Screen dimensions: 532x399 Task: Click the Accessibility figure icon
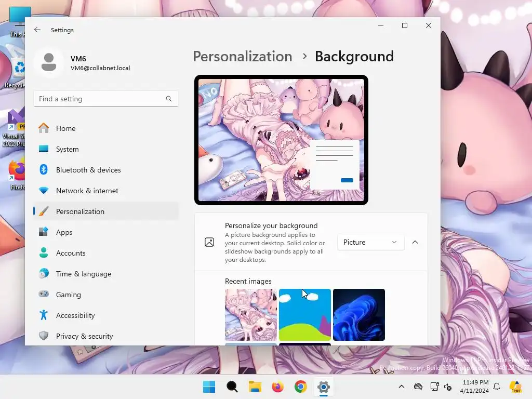pyautogui.click(x=44, y=315)
